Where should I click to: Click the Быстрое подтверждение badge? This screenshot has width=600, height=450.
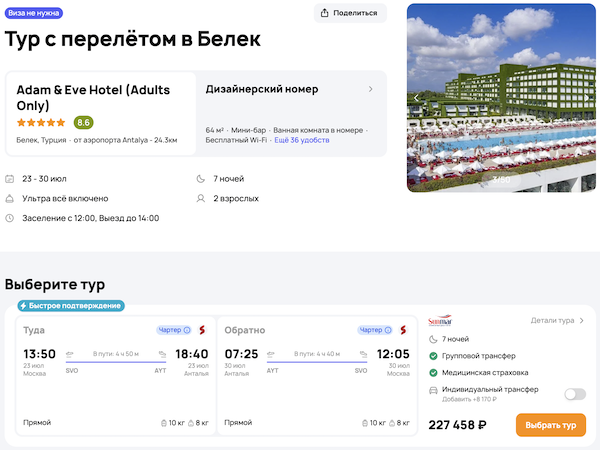70,305
